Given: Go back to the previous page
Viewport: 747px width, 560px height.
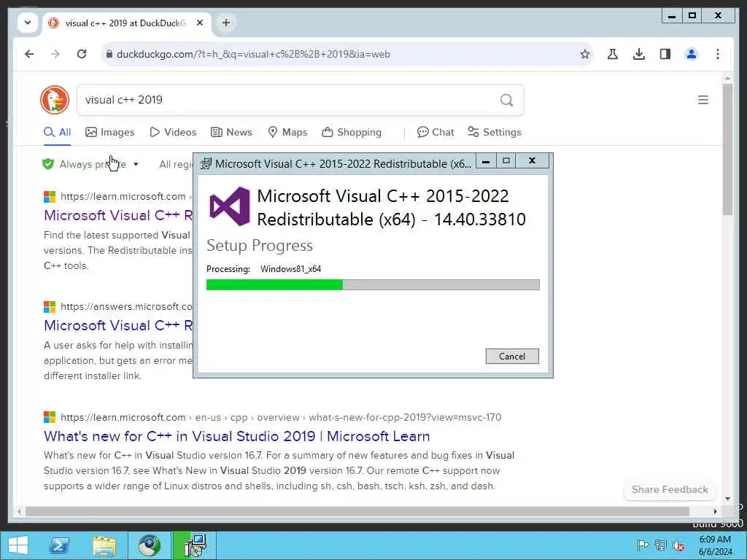Looking at the screenshot, I should click(x=29, y=54).
